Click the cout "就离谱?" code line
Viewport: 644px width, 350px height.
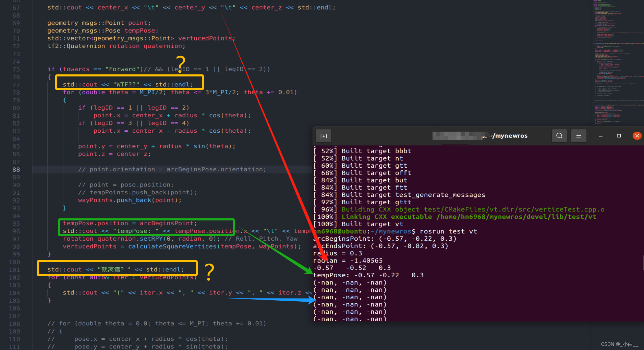coord(116,270)
